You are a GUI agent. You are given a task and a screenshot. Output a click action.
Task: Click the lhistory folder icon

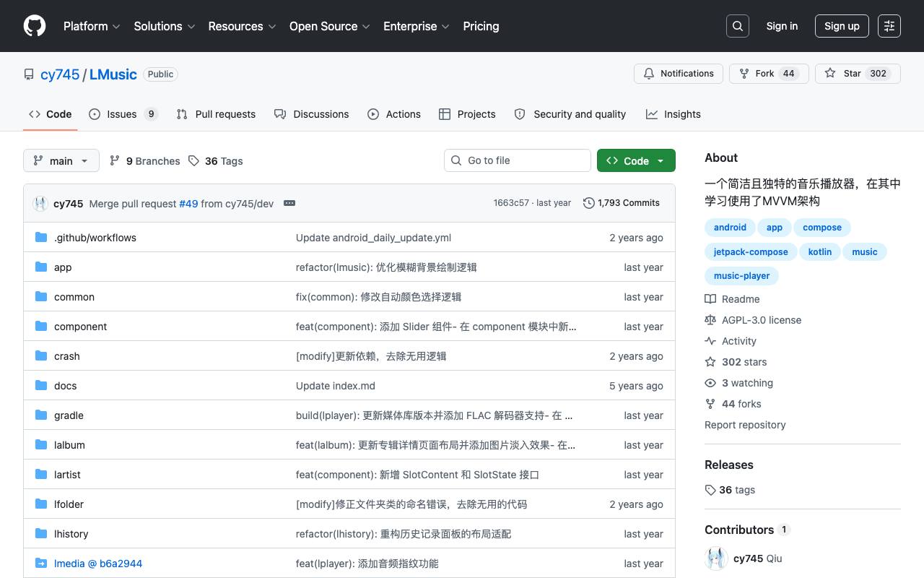coord(41,533)
